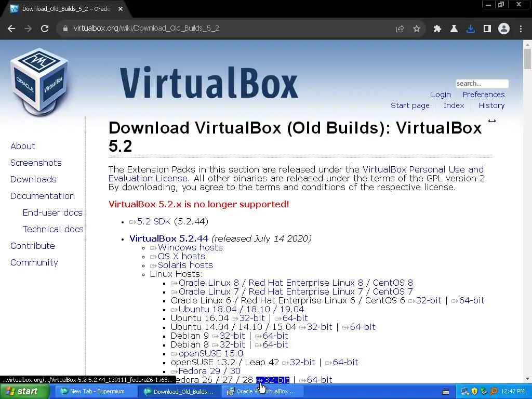The width and height of the screenshot is (532, 399).
Task: Click the safely remove hardware tray icon
Action: pyautogui.click(x=484, y=391)
